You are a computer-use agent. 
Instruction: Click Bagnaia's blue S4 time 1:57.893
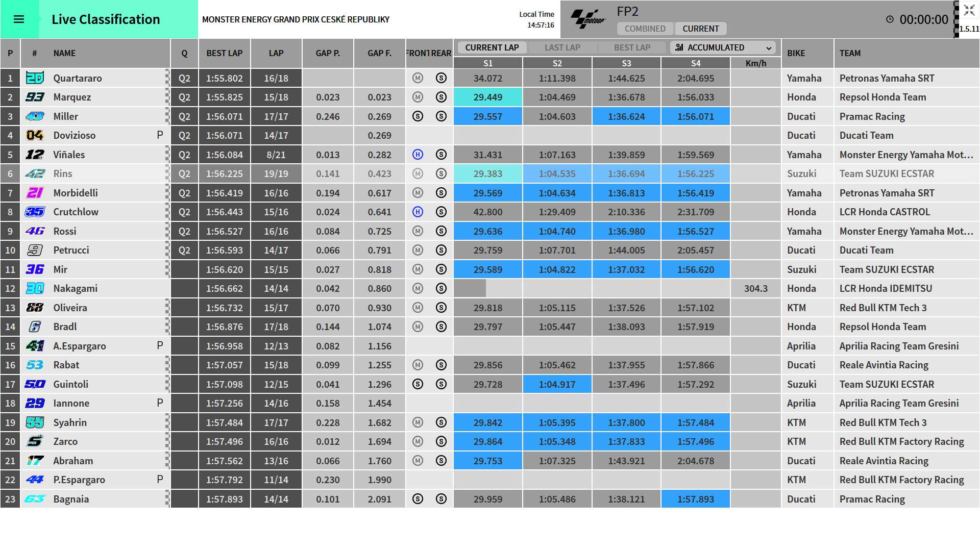click(x=696, y=499)
